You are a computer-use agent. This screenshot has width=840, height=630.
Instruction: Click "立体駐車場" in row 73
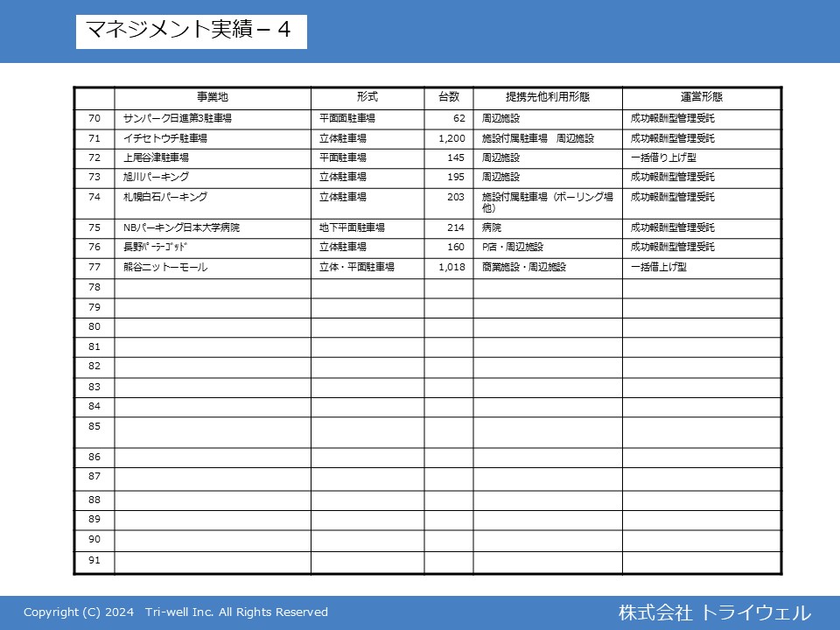point(343,177)
